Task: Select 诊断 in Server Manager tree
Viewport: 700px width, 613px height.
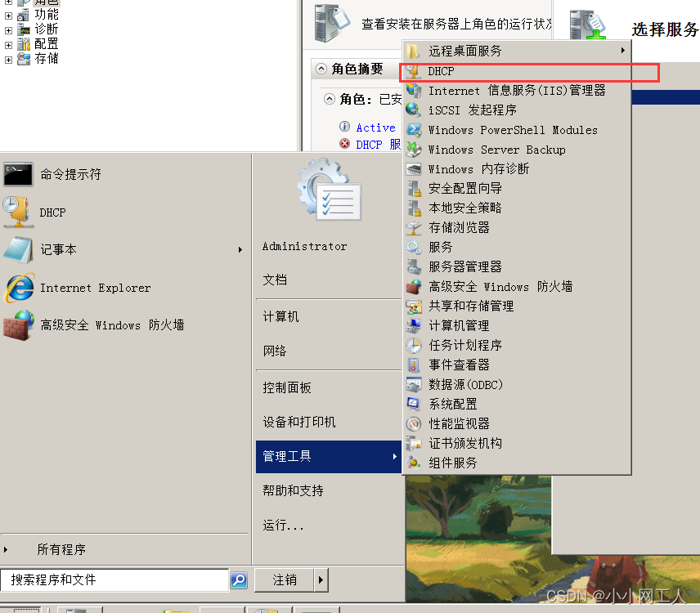Action: click(47, 29)
